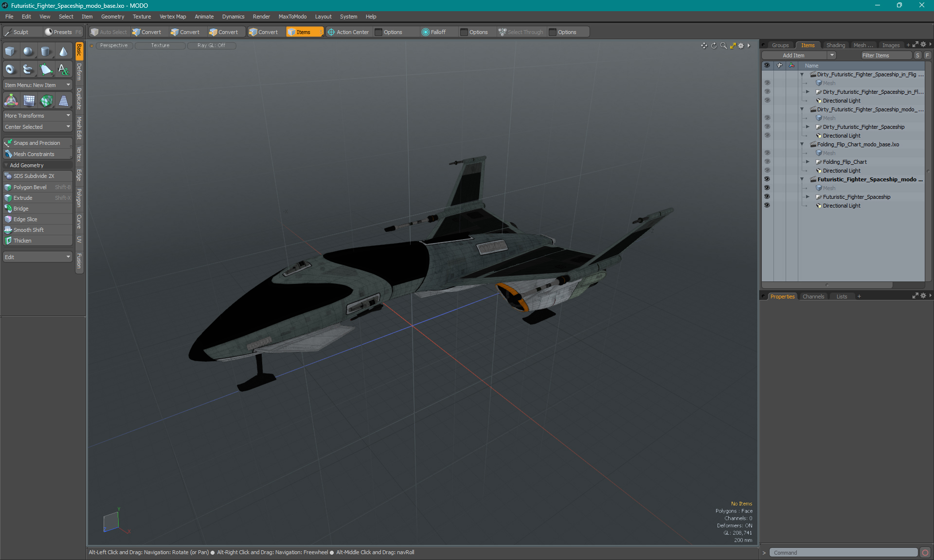Toggle visibility of Futuristic_Fighter_Spaceship_modo scene
The width and height of the screenshot is (934, 560).
(x=767, y=179)
